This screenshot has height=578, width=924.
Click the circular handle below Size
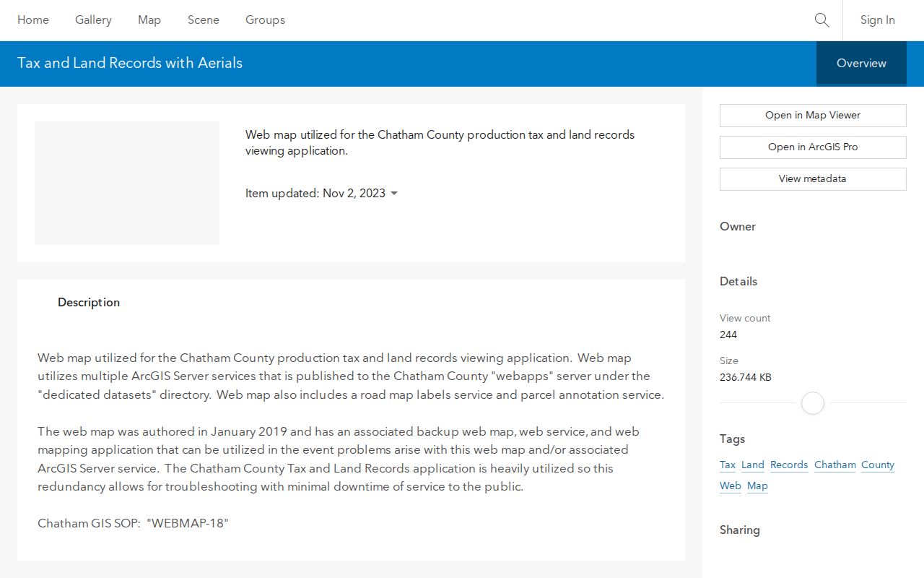click(813, 403)
